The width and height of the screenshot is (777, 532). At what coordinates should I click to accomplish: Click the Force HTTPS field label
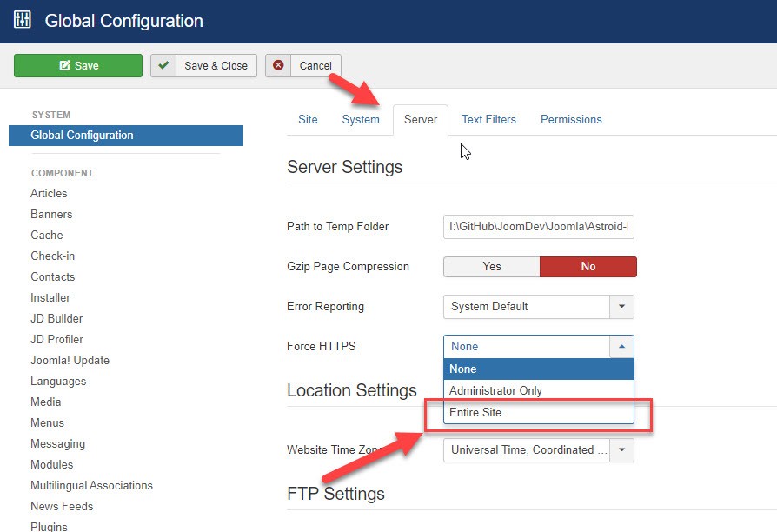pos(321,346)
